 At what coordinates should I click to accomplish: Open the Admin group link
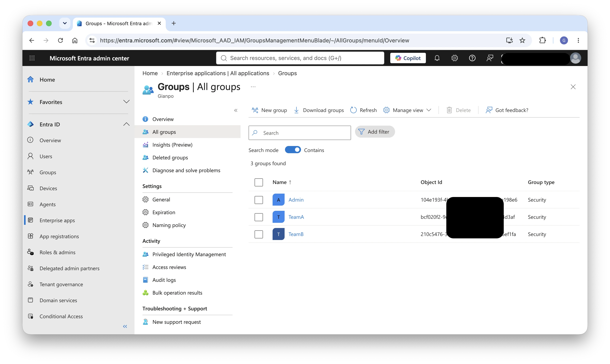click(x=296, y=200)
